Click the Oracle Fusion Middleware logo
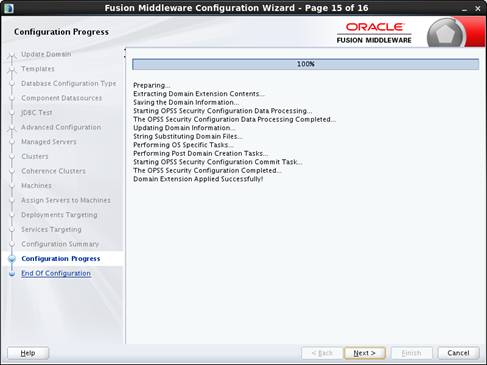Viewport: 487px width, 365px height. click(374, 33)
